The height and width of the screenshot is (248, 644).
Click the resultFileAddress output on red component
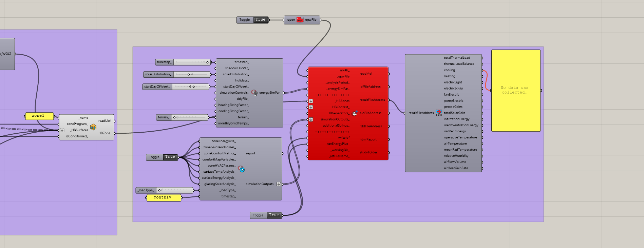(372, 100)
